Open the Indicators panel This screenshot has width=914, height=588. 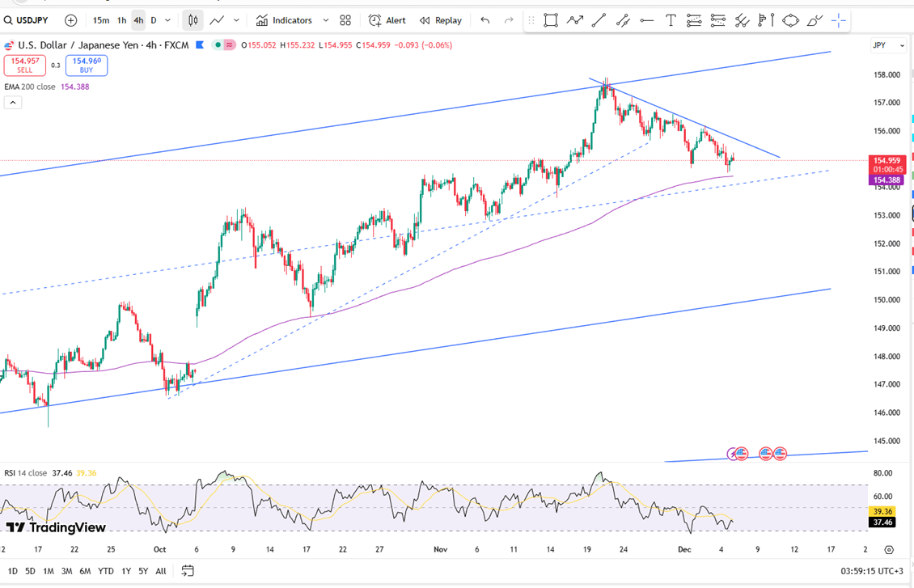[284, 20]
